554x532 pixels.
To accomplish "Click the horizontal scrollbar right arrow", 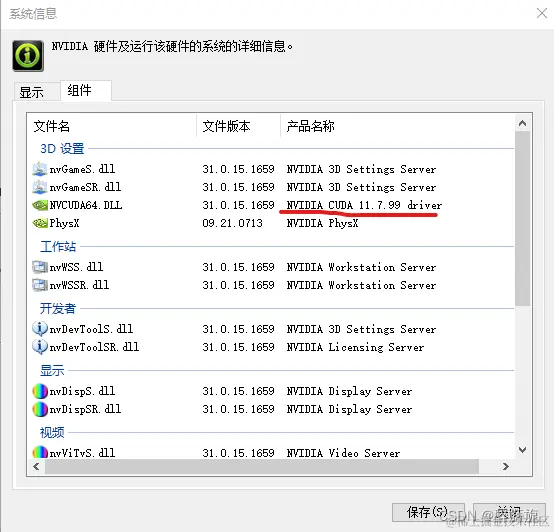I will click(506, 467).
